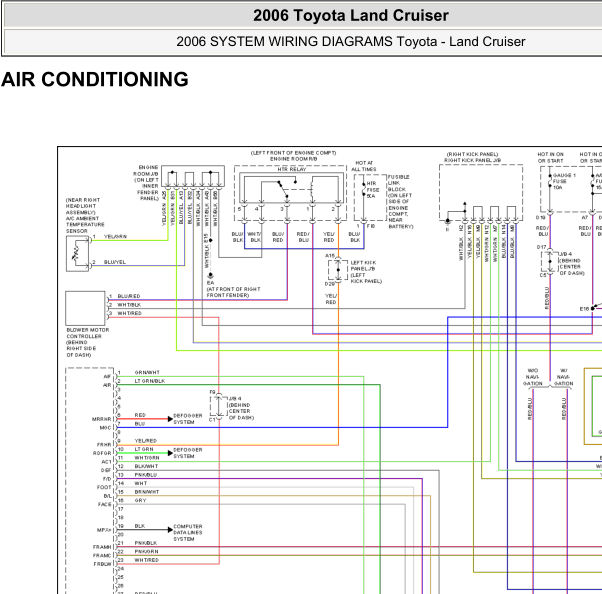The image size is (602, 594).
Task: Select the 'AT FRONT OF RIGHT FRONT FENDER' note
Action: [x=233, y=292]
